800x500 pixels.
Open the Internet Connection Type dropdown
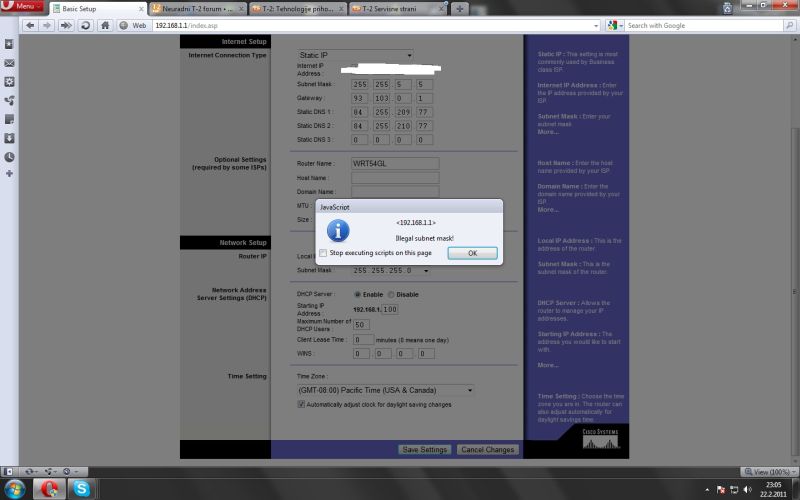pos(355,55)
